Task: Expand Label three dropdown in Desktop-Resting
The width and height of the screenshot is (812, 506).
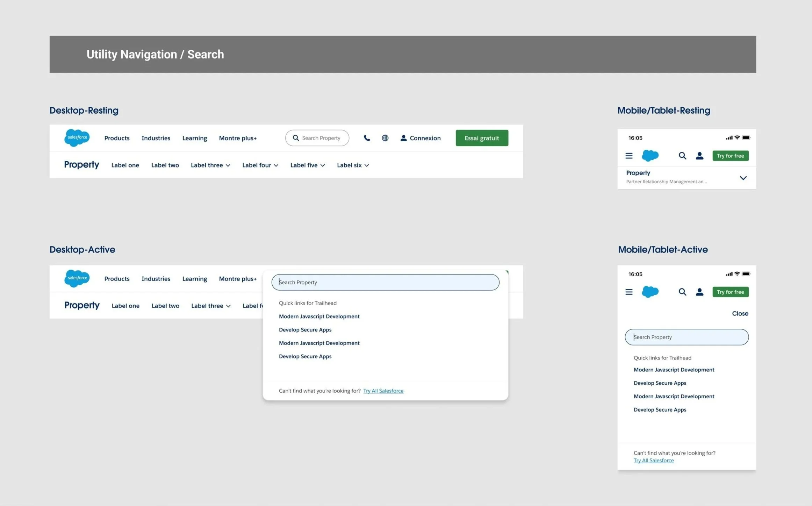Action: (210, 165)
